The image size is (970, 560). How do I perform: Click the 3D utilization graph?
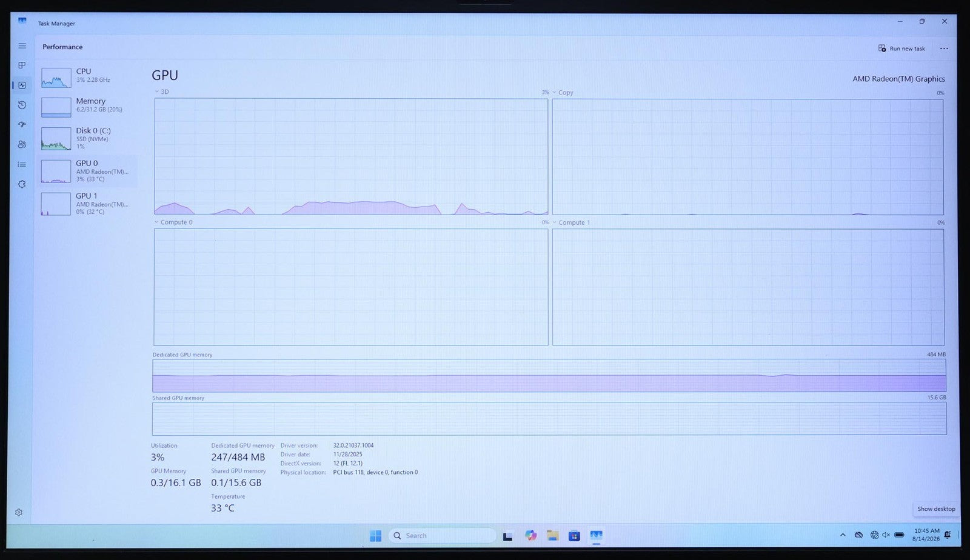[x=351, y=156]
